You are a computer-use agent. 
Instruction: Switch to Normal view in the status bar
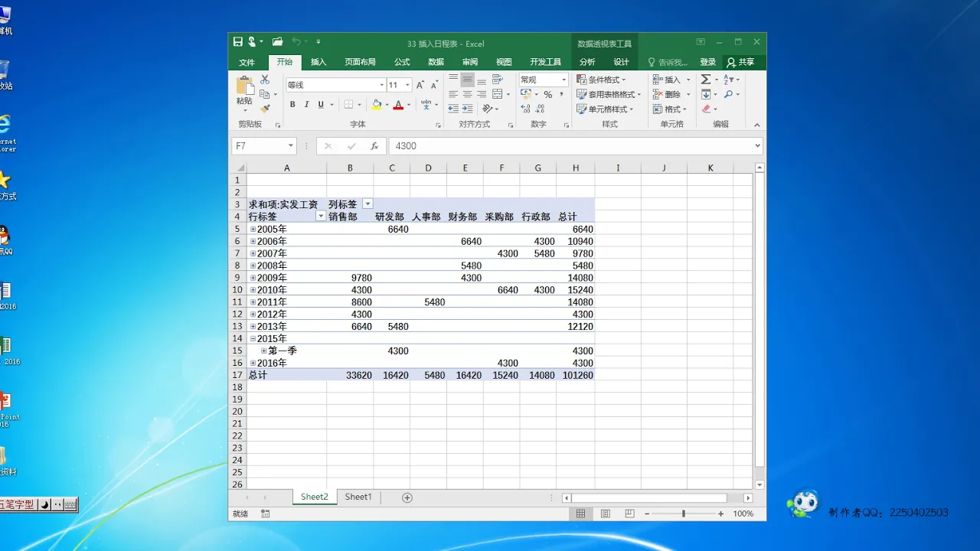(581, 514)
